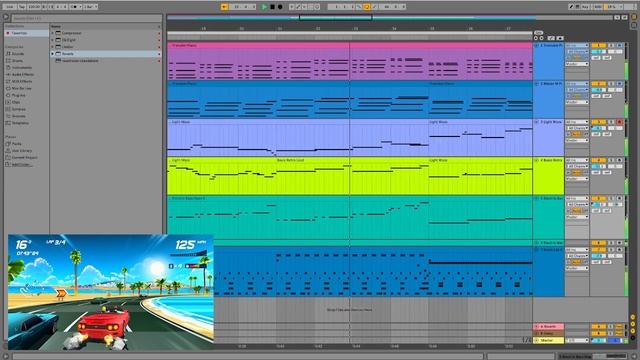Disarm the red record arm on Light Wave

[620, 122]
